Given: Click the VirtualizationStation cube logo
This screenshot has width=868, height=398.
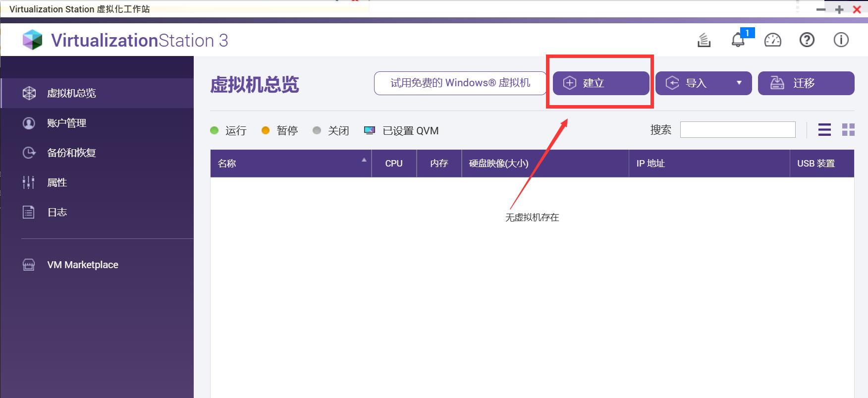Looking at the screenshot, I should [33, 40].
